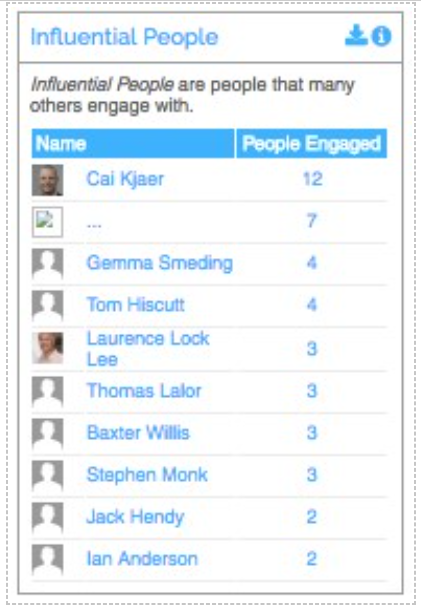Open the Jack Hendy name link
Screen dimensions: 421x610
(135, 517)
